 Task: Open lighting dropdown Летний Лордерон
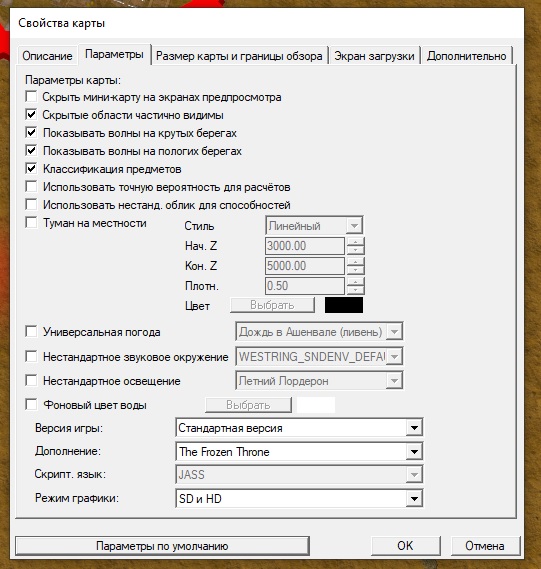[319, 381]
